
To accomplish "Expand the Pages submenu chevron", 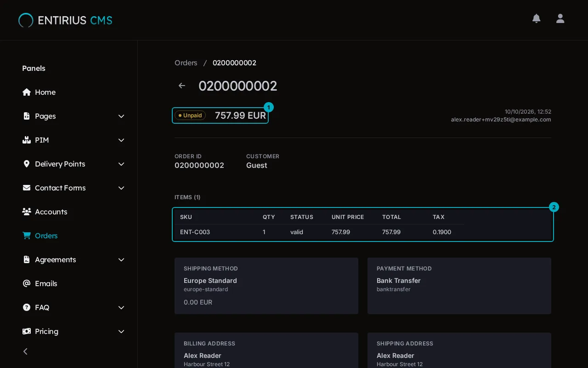I will pyautogui.click(x=121, y=116).
